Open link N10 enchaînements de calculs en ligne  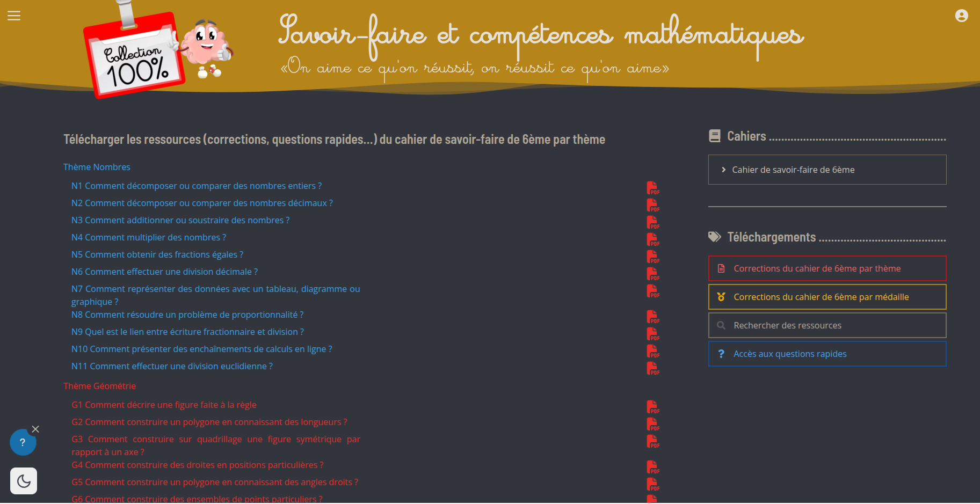click(x=202, y=349)
